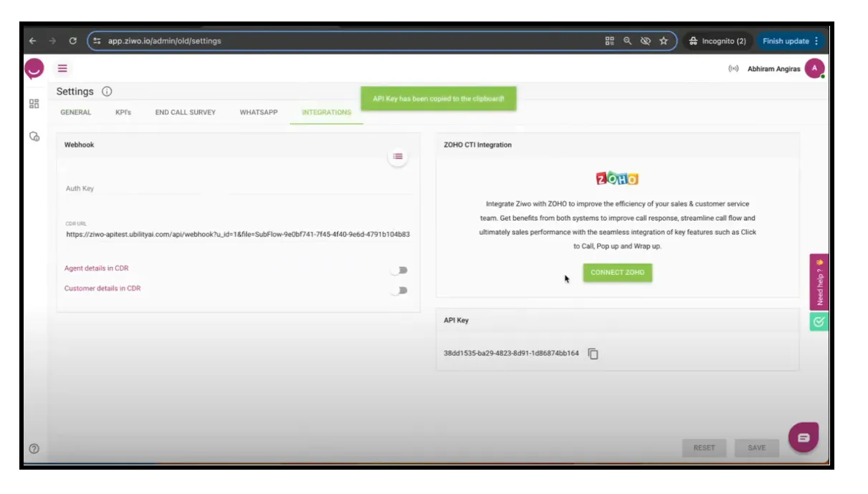
Task: Click the Incognito (2) profile indicator
Action: pos(717,41)
